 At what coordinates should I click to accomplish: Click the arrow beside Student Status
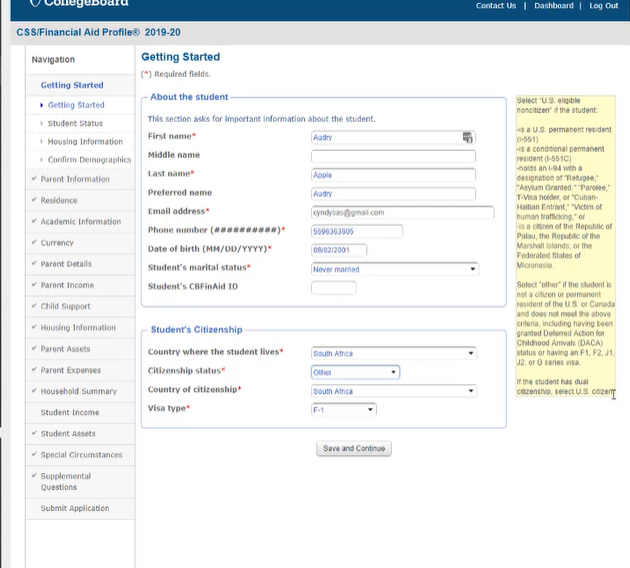(x=41, y=124)
